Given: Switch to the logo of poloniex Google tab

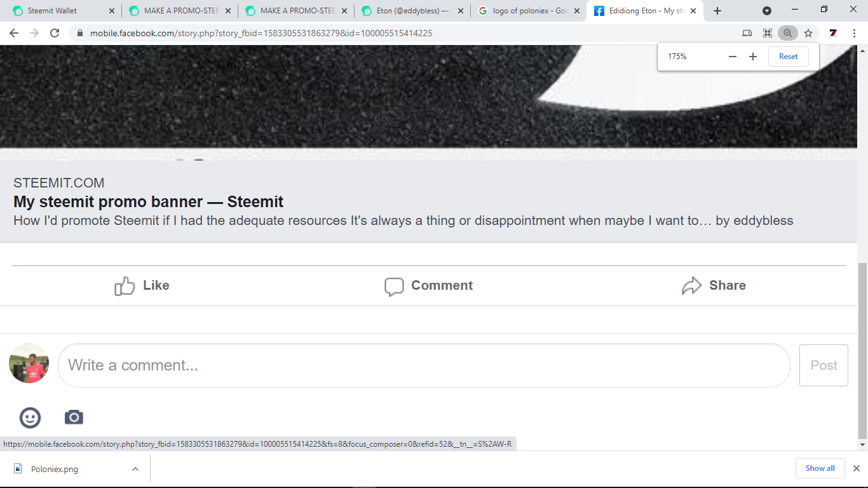Looking at the screenshot, I should point(529,11).
